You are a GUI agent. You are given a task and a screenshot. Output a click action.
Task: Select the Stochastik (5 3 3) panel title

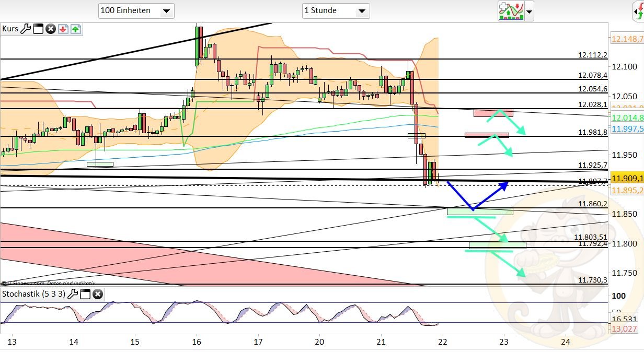pyautogui.click(x=33, y=294)
